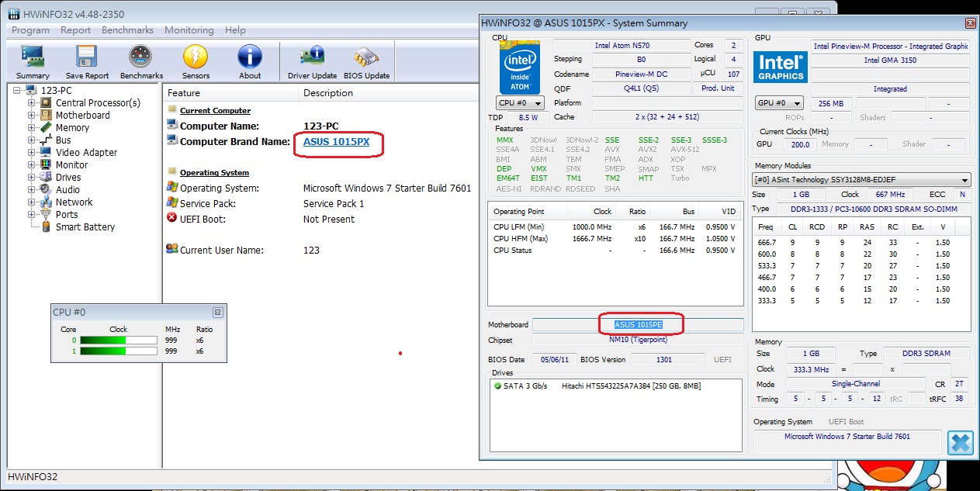This screenshot has width=980, height=491.
Task: Open the CPU #0 selector dropdown
Action: [x=520, y=102]
